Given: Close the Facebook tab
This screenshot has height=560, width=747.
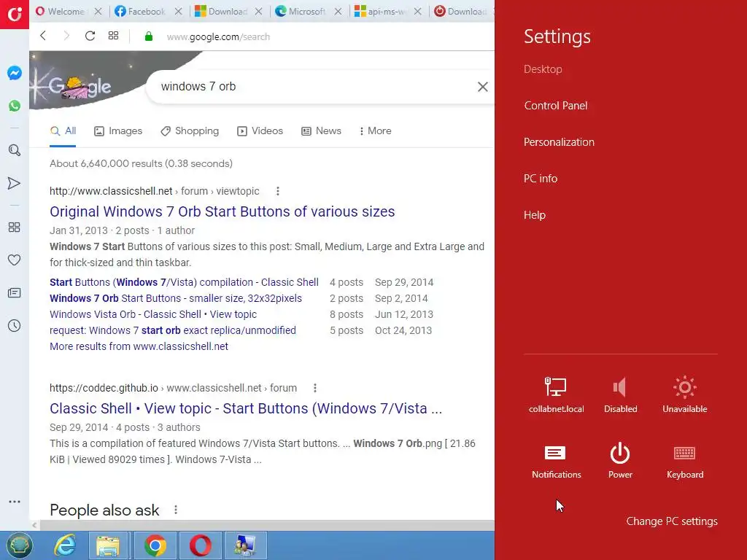Looking at the screenshot, I should coord(178,11).
